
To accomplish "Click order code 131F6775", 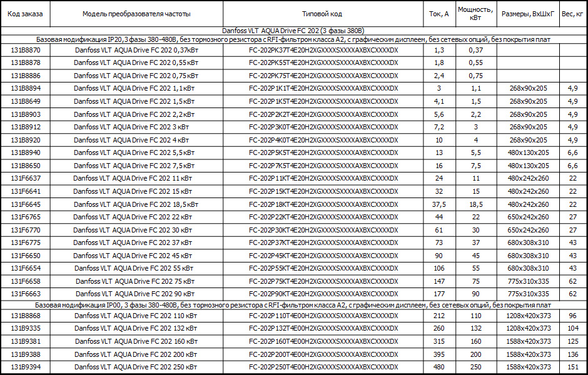I will click(x=26, y=242).
